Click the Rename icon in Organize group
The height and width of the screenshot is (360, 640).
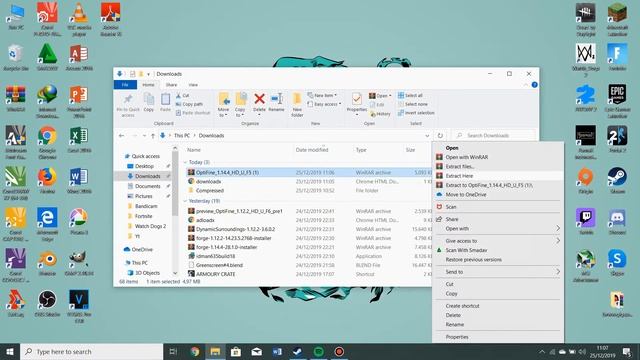(x=276, y=99)
